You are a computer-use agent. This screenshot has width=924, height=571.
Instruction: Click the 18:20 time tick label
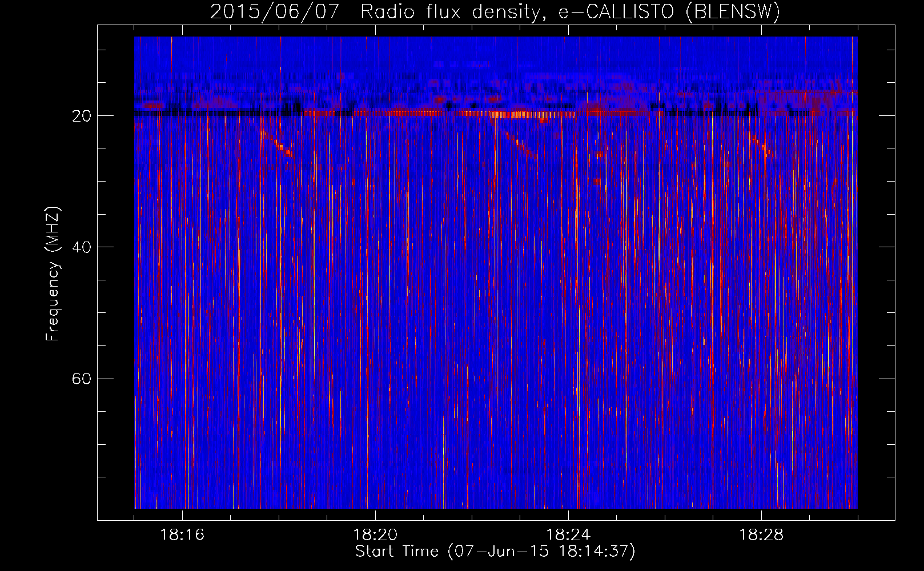click(x=375, y=535)
